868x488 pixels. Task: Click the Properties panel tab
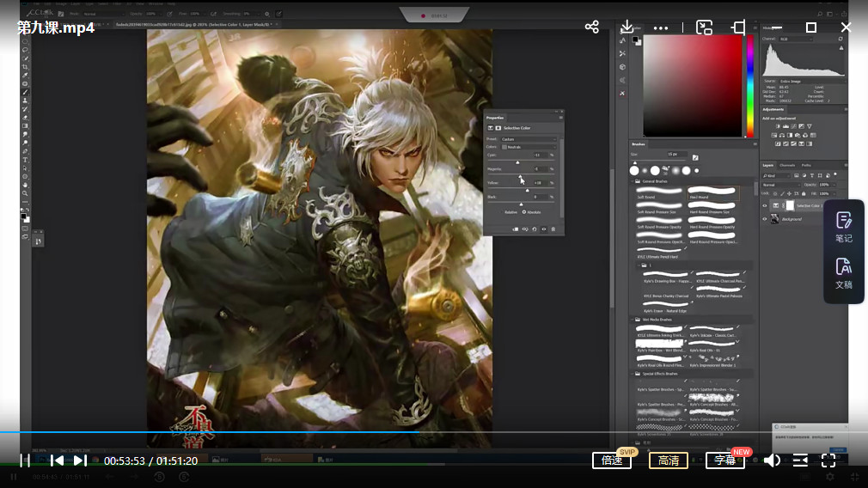click(x=495, y=118)
